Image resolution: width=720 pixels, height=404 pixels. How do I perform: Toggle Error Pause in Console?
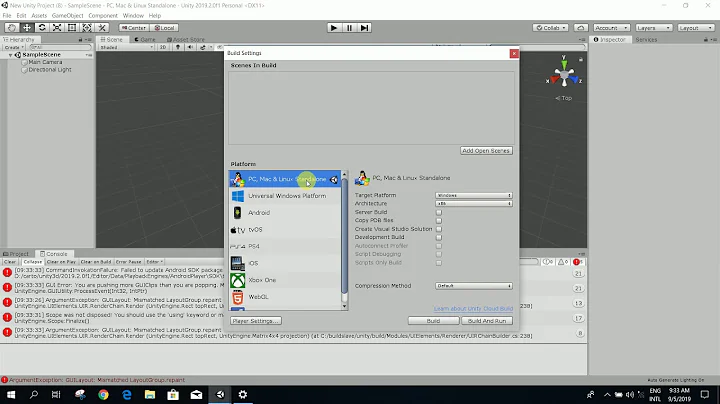click(129, 262)
